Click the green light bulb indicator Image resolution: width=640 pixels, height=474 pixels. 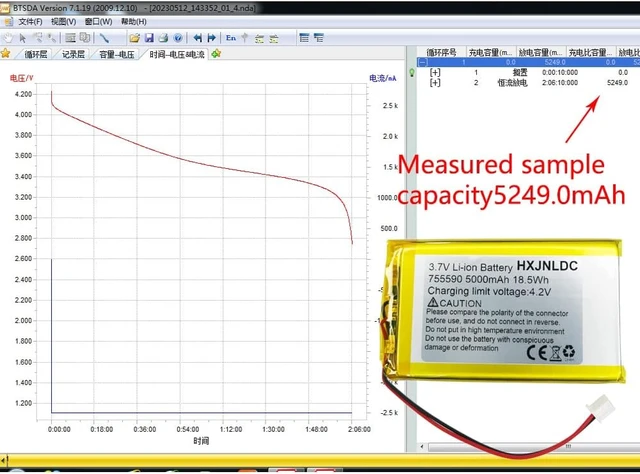pyautogui.click(x=412, y=73)
